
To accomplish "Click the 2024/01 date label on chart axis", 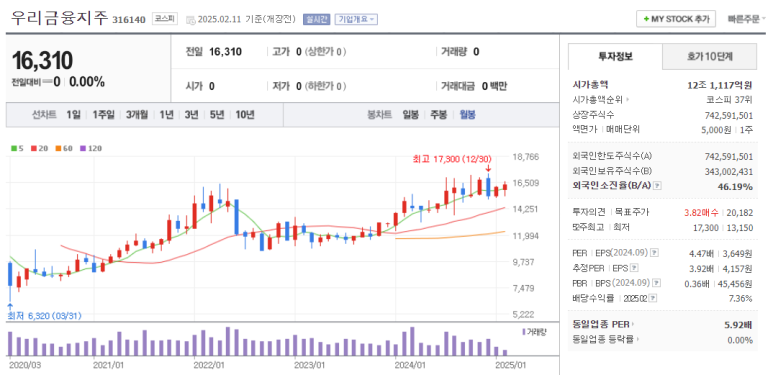I will [x=410, y=365].
